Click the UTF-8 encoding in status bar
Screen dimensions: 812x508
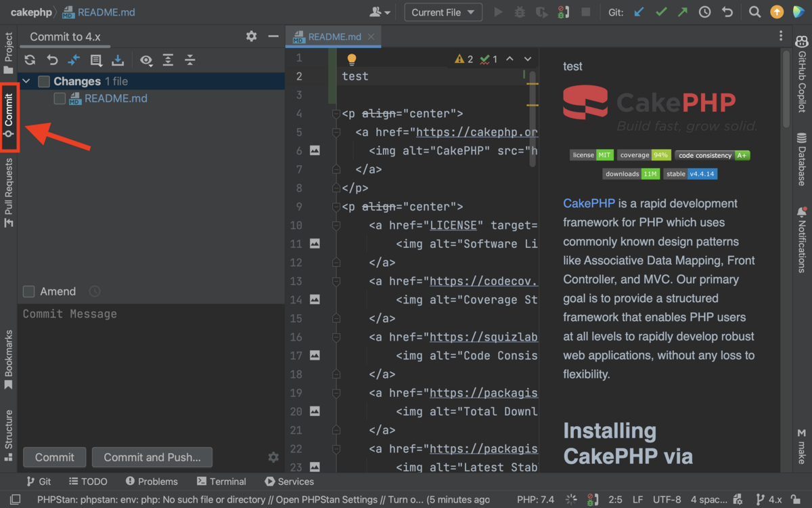tap(667, 500)
